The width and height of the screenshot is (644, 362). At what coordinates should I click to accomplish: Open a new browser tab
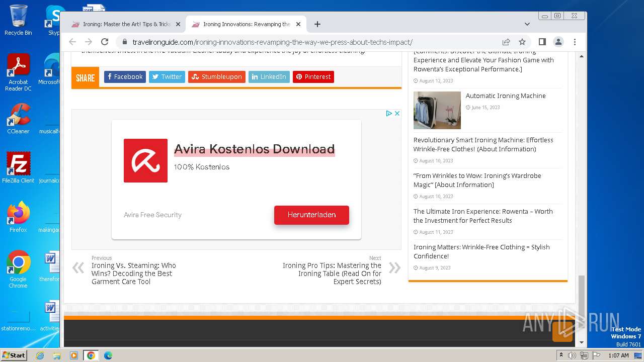(317, 24)
